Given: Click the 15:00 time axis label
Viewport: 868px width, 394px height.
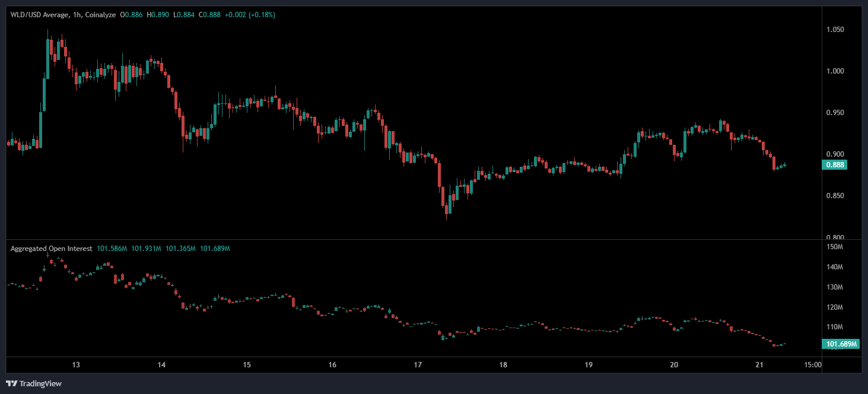Looking at the screenshot, I should point(813,365).
